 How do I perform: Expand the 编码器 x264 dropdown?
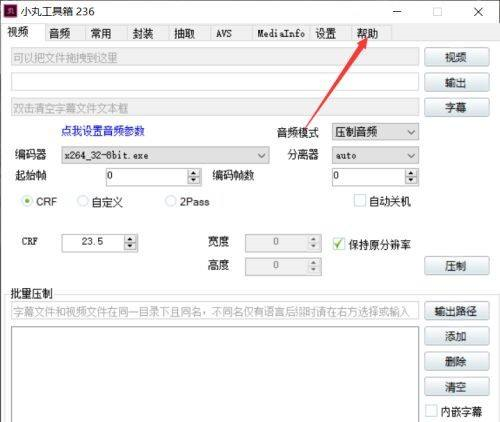pyautogui.click(x=165, y=155)
